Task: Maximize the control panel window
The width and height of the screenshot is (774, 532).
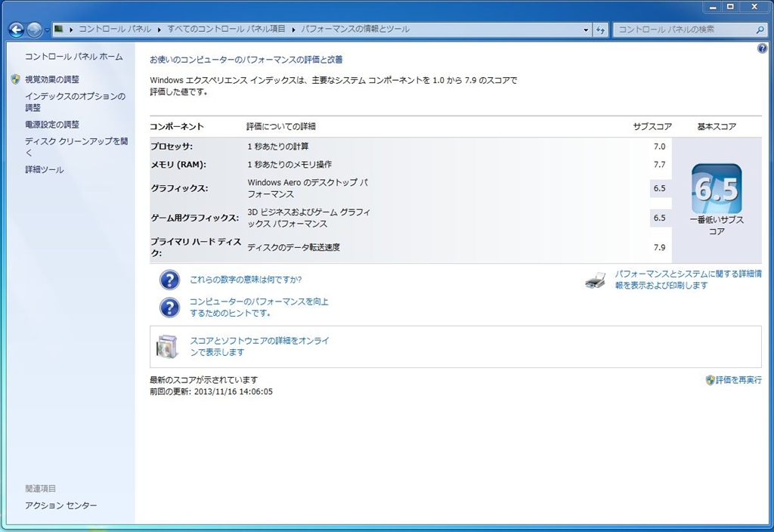Action: click(731, 7)
